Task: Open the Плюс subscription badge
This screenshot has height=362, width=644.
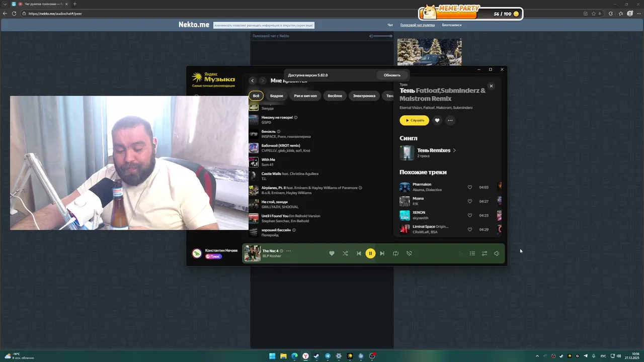Action: pyautogui.click(x=213, y=256)
